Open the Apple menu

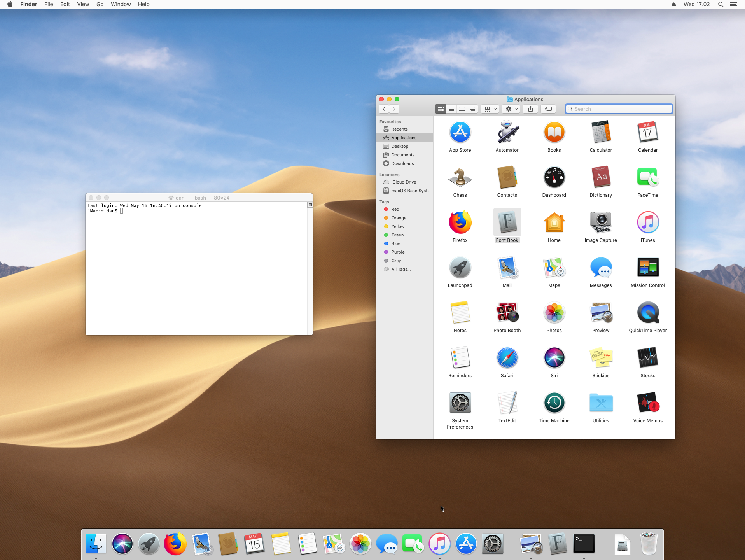pyautogui.click(x=10, y=4)
